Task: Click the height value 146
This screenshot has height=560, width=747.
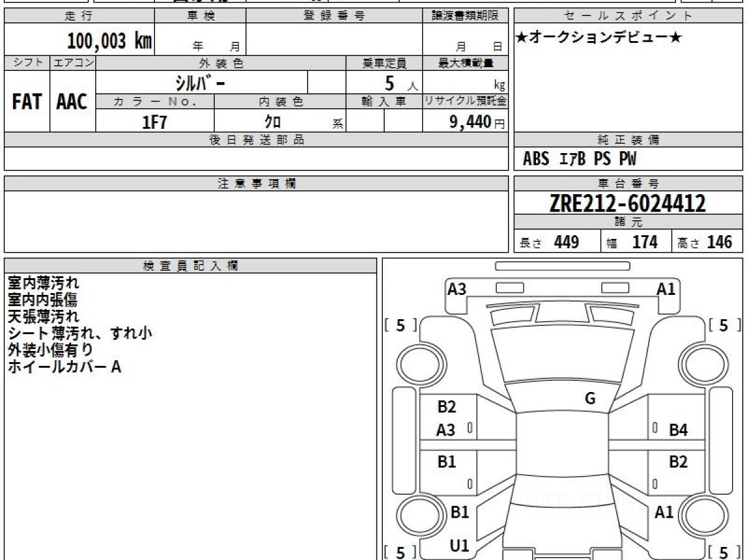Action: click(x=720, y=242)
